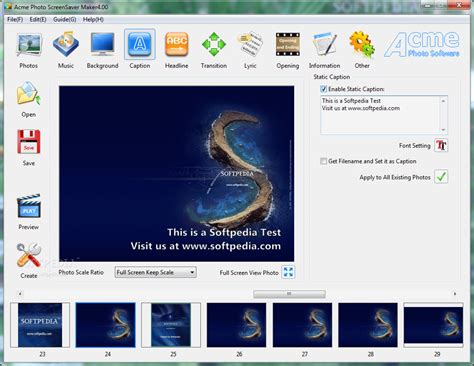Check Get Filename and Set it as Caption
The image size is (474, 366).
[323, 161]
